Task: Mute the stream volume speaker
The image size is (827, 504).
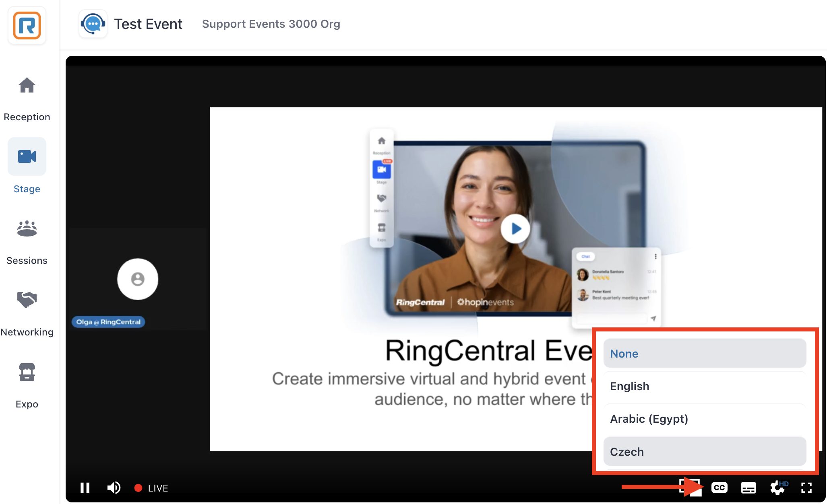Action: [114, 488]
